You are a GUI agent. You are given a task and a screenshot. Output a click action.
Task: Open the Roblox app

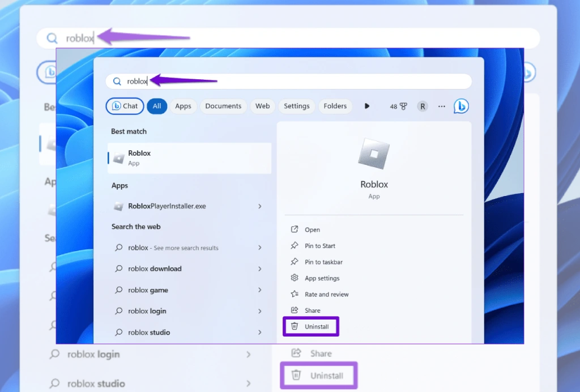click(x=312, y=229)
